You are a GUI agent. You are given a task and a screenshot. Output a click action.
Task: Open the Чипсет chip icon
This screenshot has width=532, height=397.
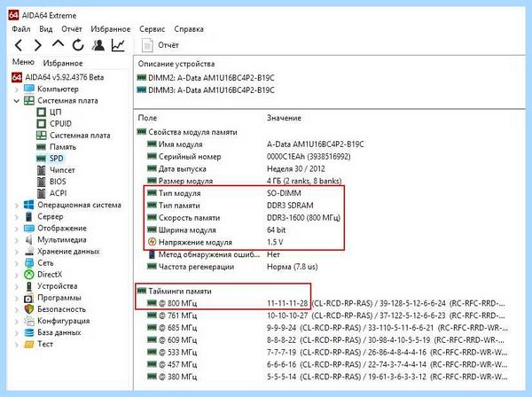pos(41,170)
